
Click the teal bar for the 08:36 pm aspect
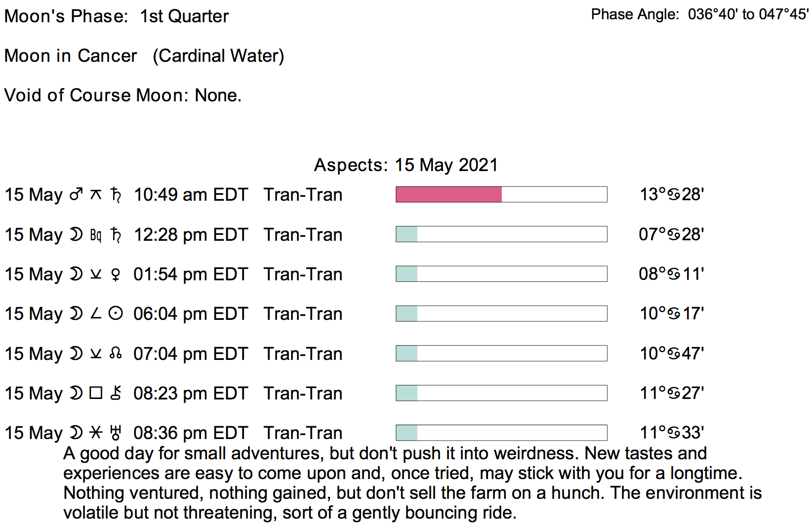406,433
